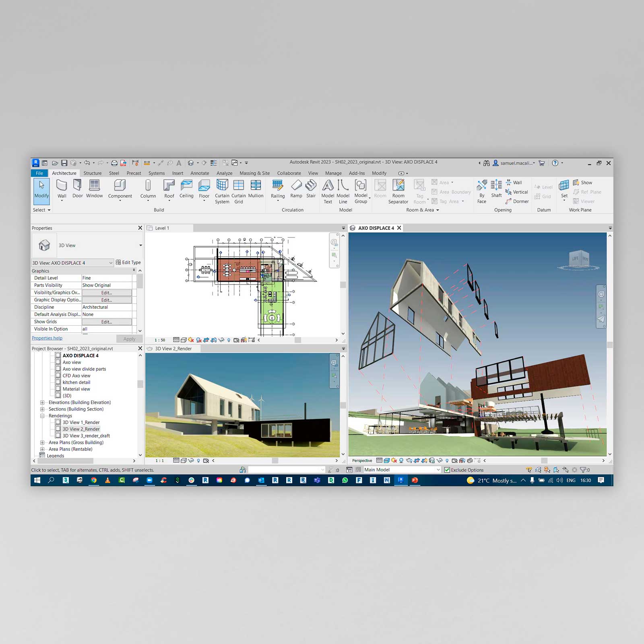Select the Wall tool in Build panel
The image size is (644, 644).
62,189
